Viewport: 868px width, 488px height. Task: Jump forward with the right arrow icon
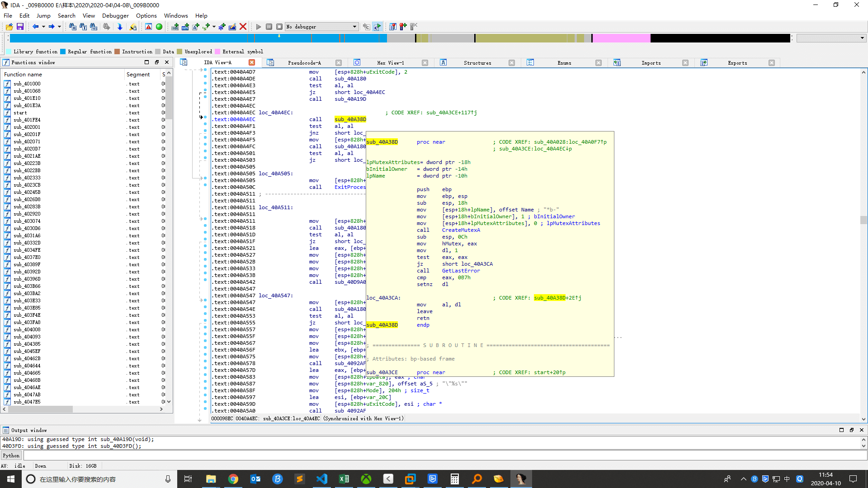pyautogui.click(x=52, y=27)
